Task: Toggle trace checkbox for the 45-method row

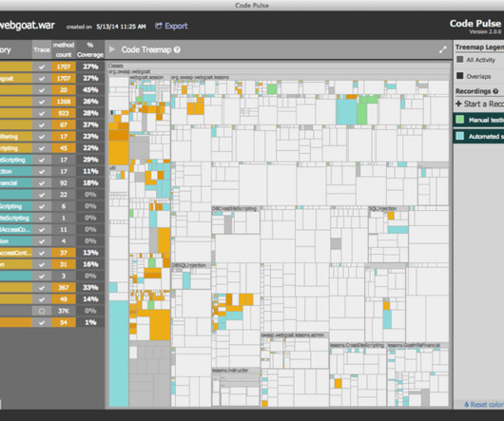Action: [x=42, y=148]
